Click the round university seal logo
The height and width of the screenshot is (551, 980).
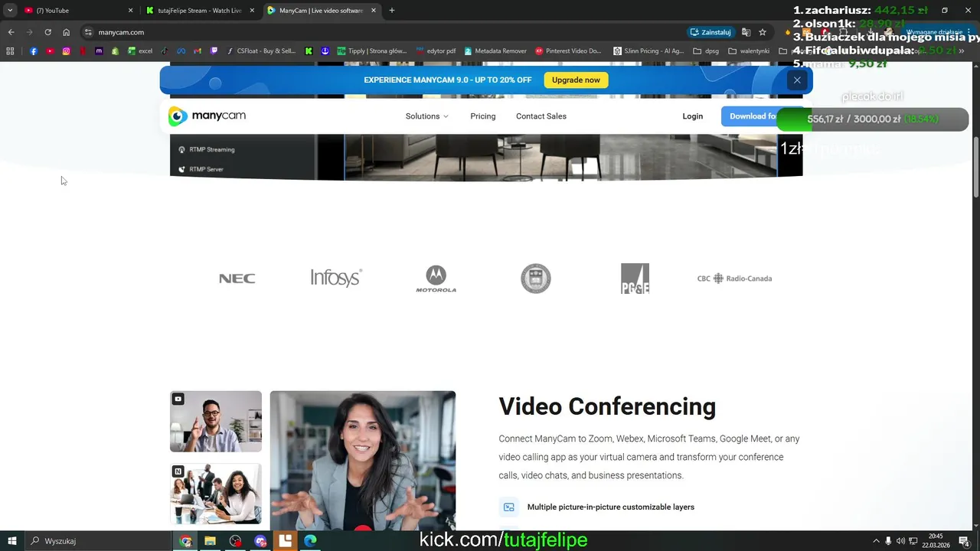536,279
